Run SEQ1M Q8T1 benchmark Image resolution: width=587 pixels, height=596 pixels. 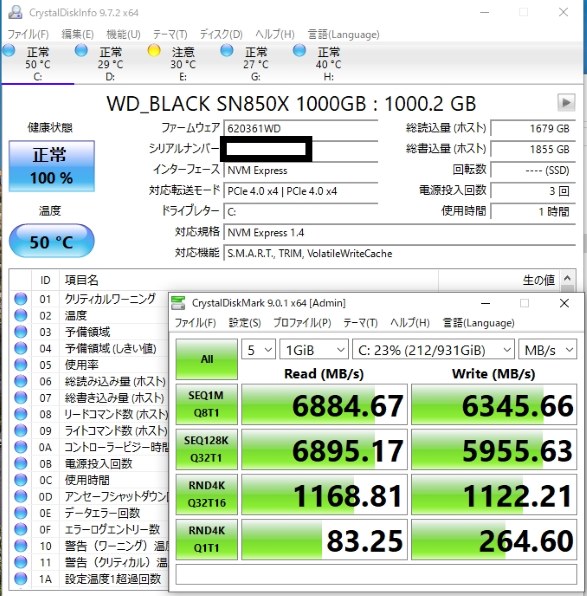tap(206, 404)
